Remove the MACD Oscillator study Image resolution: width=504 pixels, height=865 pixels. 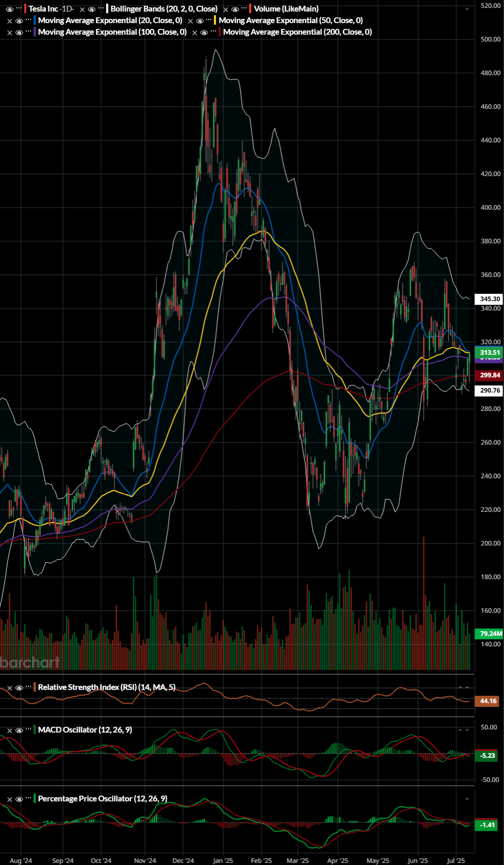coord(9,730)
